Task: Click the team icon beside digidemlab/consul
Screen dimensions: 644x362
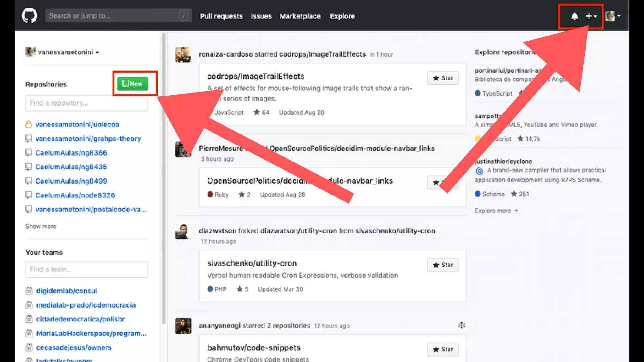Action: pos(29,291)
